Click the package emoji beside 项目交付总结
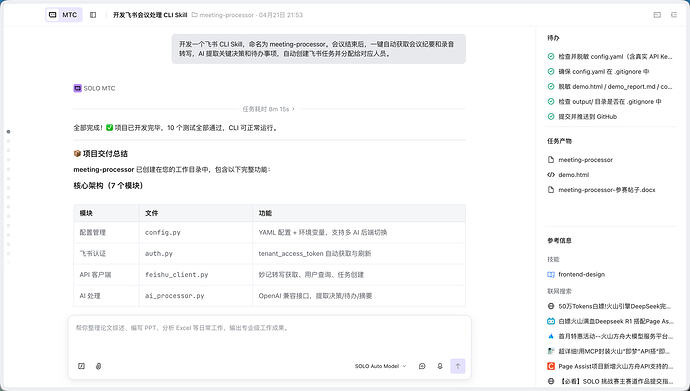 77,153
